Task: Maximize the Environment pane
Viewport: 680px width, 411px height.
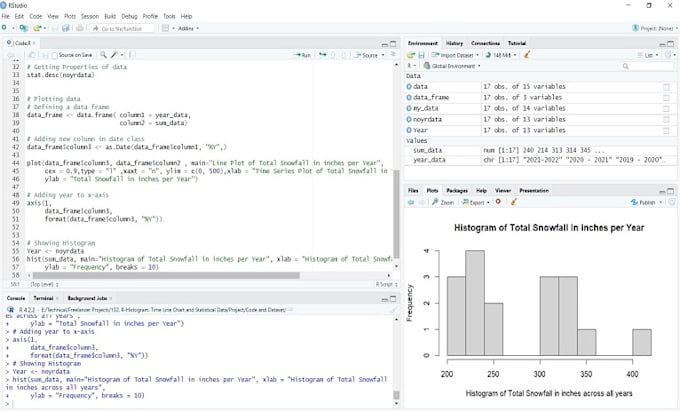Action: [x=670, y=44]
